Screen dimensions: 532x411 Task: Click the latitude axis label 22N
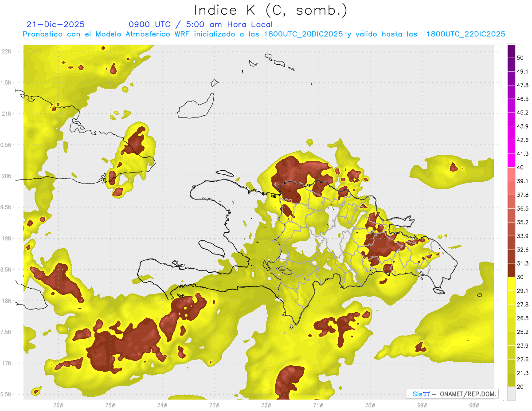[x=7, y=51]
